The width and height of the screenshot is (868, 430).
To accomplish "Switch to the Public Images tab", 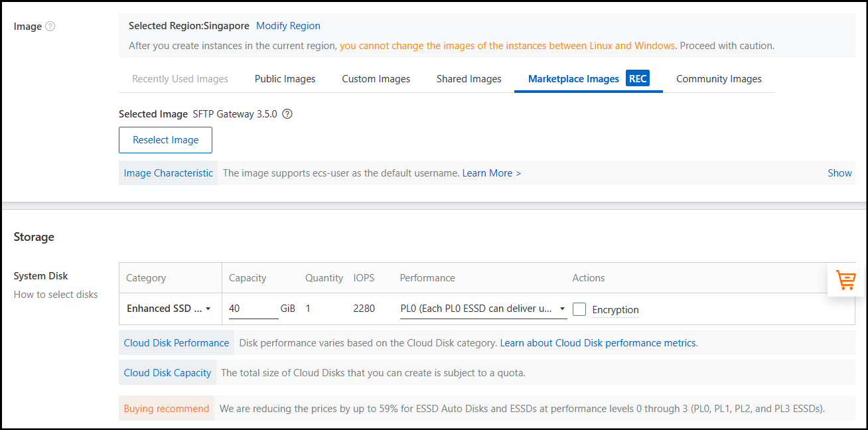I will pyautogui.click(x=285, y=79).
